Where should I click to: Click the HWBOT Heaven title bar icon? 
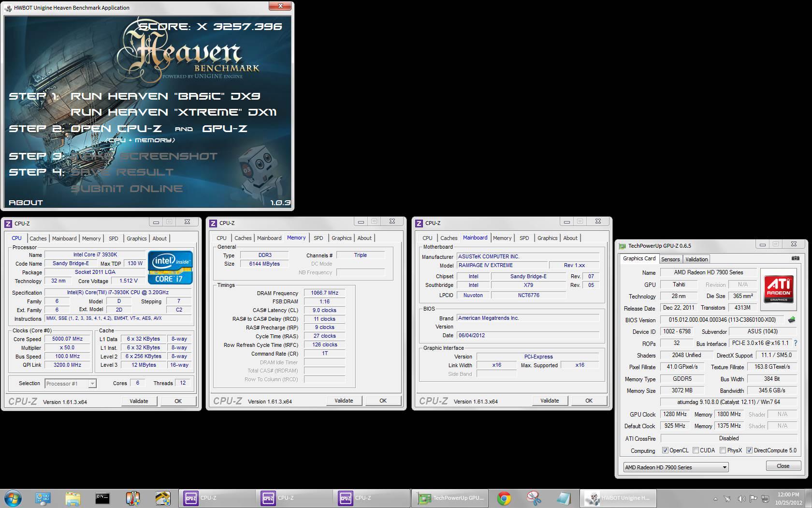(x=8, y=8)
